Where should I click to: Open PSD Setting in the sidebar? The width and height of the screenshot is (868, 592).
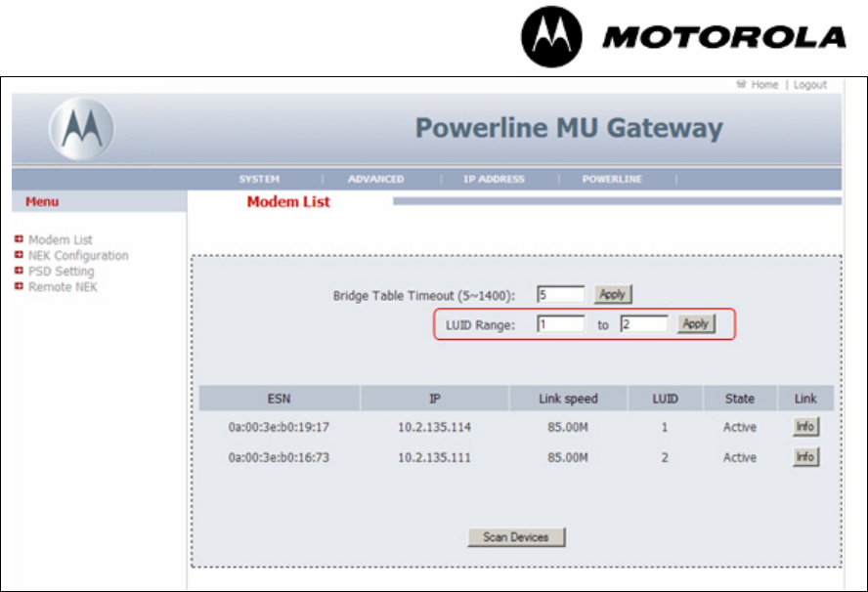(61, 272)
